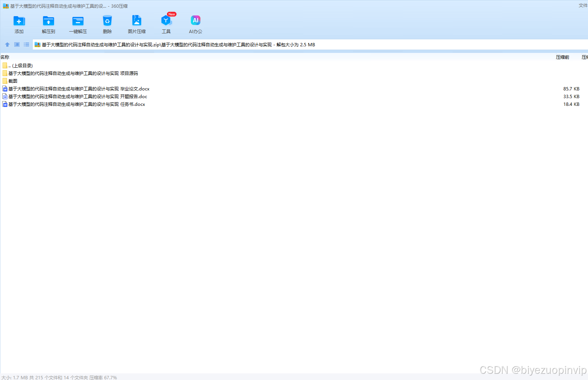The height and width of the screenshot is (380, 588).
Task: Click the 360压缩 title bar app icon
Action: pos(6,6)
